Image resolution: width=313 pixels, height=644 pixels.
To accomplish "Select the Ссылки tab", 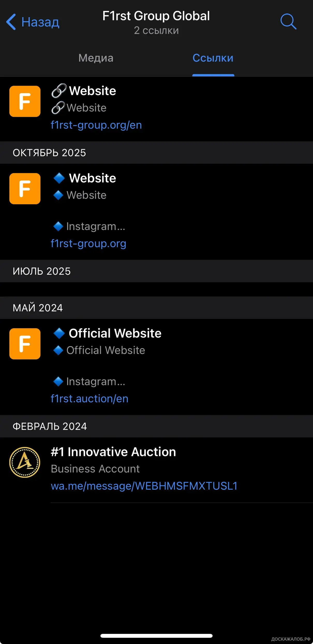I will [213, 58].
